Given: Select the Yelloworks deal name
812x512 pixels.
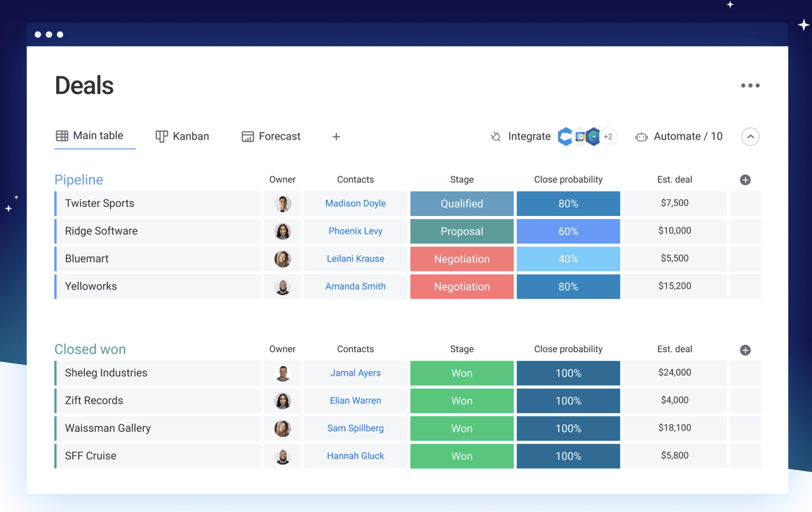Looking at the screenshot, I should pos(90,286).
